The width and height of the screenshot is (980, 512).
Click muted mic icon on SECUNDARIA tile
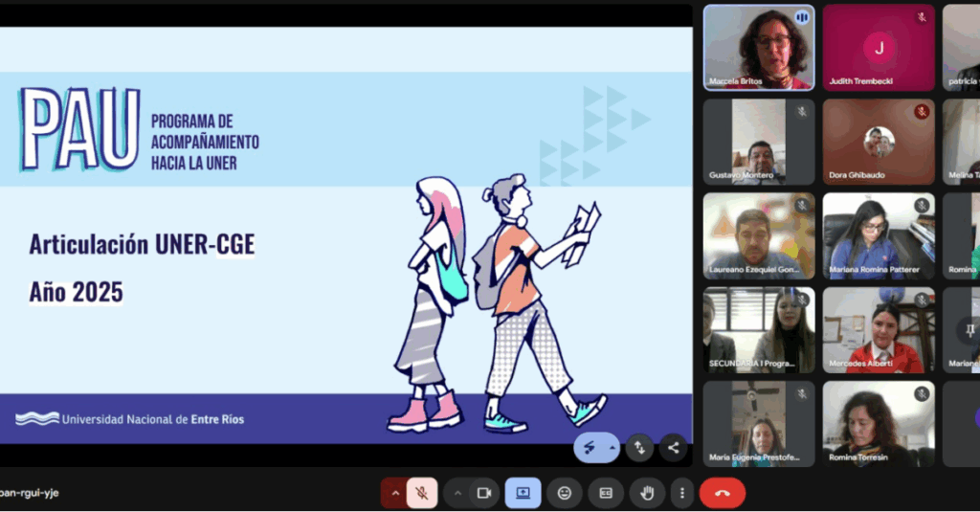(802, 301)
